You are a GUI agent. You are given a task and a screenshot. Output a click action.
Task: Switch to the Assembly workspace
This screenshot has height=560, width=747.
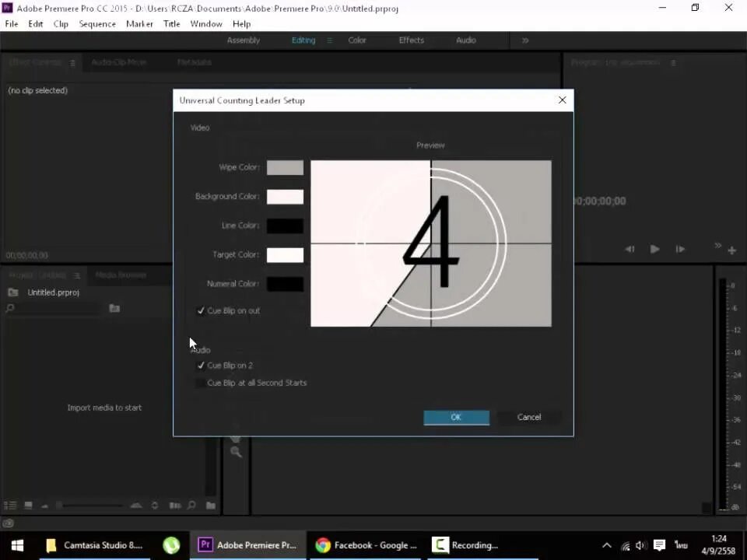point(244,40)
